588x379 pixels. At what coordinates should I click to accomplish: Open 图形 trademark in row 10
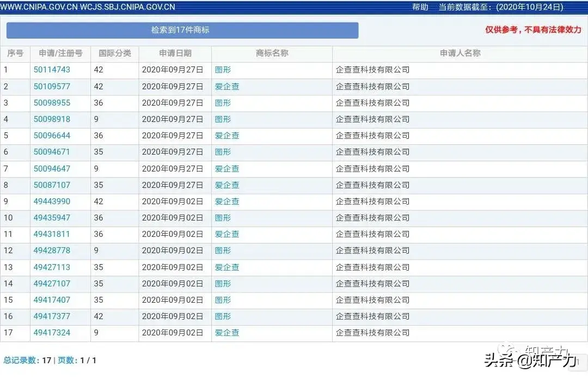coord(223,218)
